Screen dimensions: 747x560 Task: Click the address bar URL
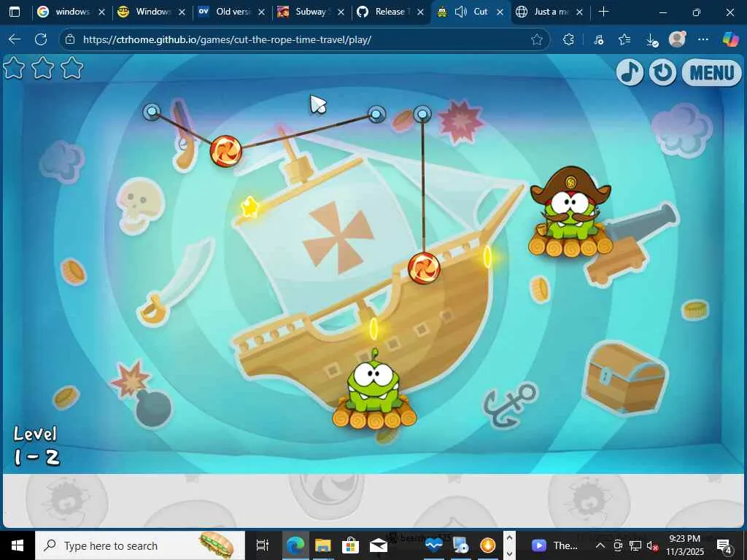pyautogui.click(x=227, y=39)
